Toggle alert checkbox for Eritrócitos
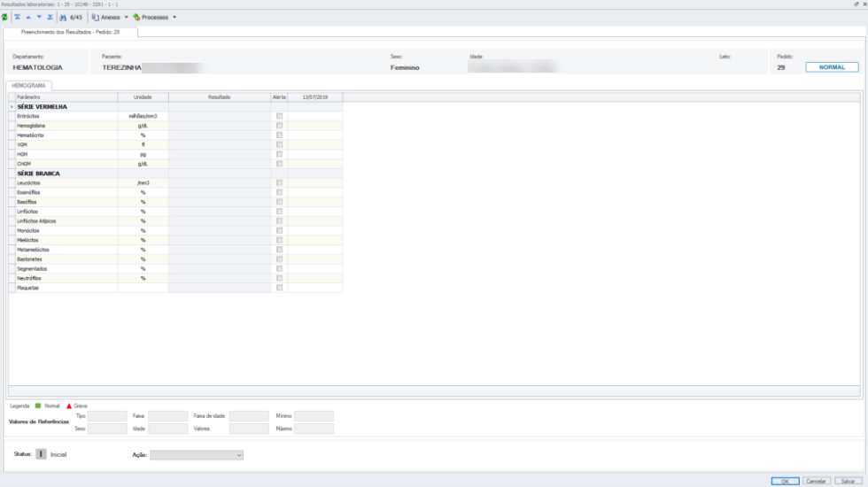 click(x=280, y=116)
